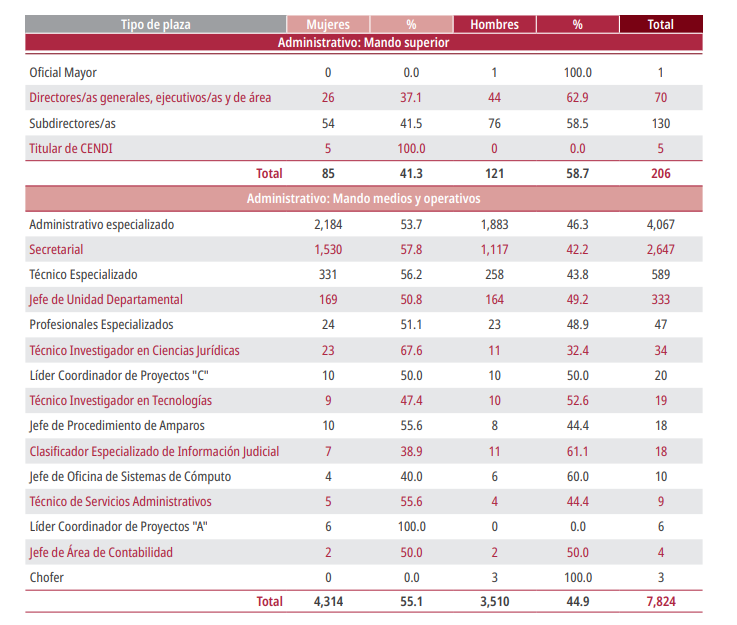This screenshot has height=625, width=737.
Task: Click "Clasificador Especializado de Información Judicial" label
Action: 154,451
